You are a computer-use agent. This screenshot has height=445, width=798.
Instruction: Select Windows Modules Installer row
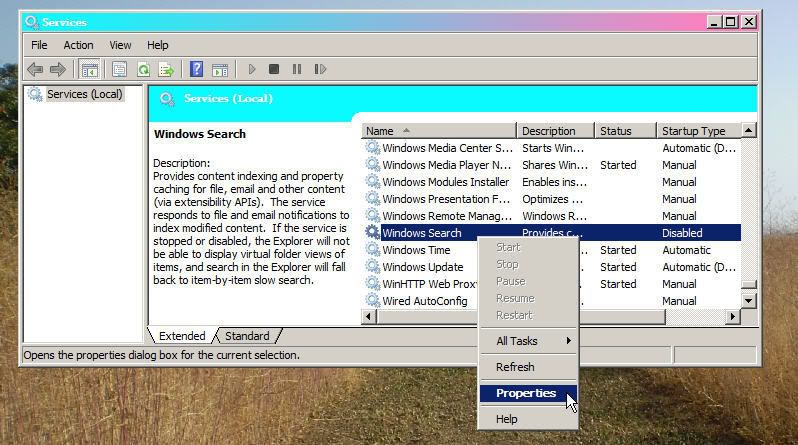[551, 182]
